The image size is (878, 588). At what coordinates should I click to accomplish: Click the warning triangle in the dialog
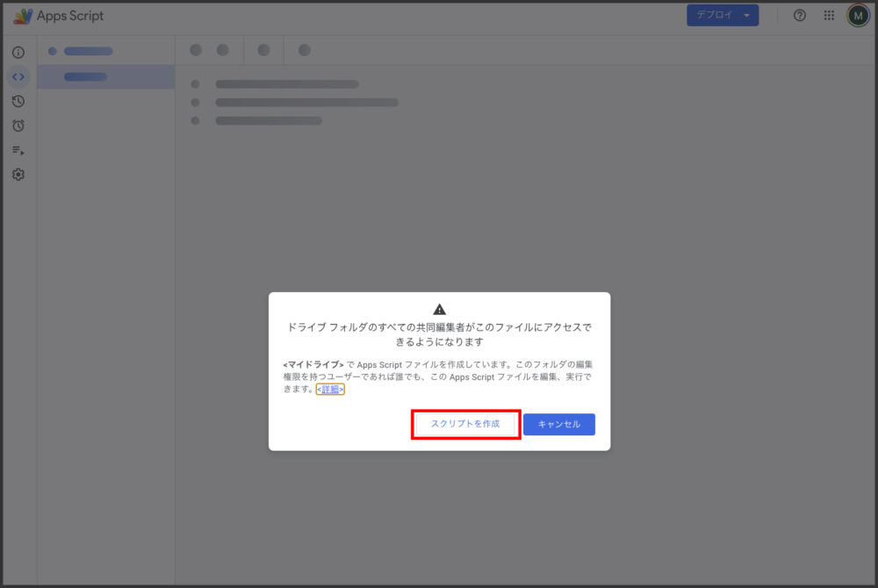click(x=439, y=308)
